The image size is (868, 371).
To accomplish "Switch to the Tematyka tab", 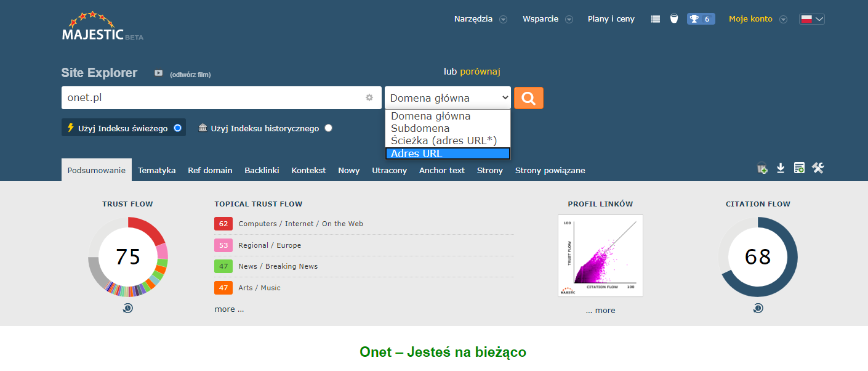I will (x=157, y=170).
